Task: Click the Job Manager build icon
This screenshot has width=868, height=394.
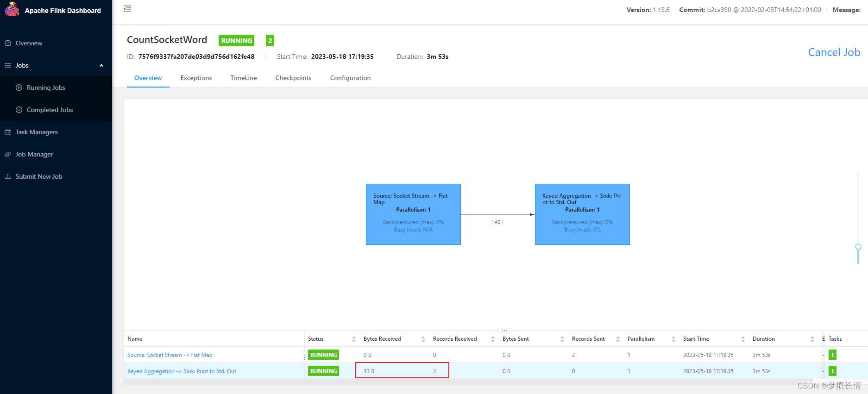Action: tap(8, 154)
